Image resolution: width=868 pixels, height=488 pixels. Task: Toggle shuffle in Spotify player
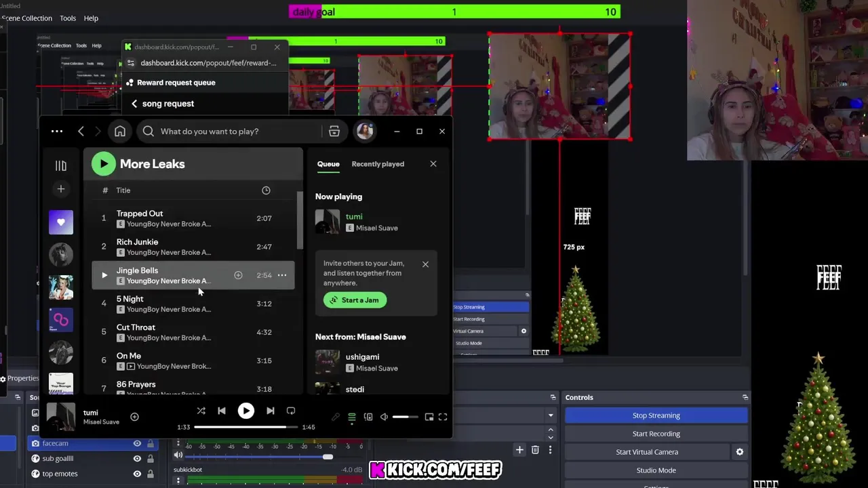pyautogui.click(x=201, y=411)
